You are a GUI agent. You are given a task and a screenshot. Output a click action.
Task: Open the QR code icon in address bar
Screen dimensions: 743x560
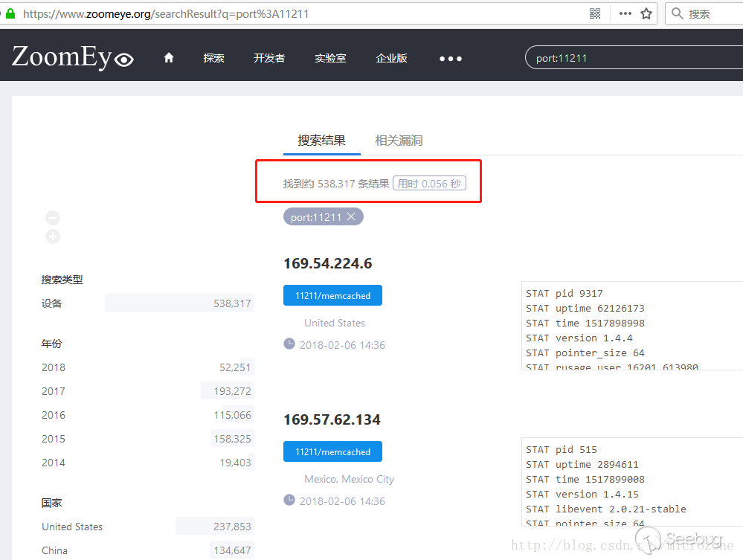pyautogui.click(x=595, y=13)
